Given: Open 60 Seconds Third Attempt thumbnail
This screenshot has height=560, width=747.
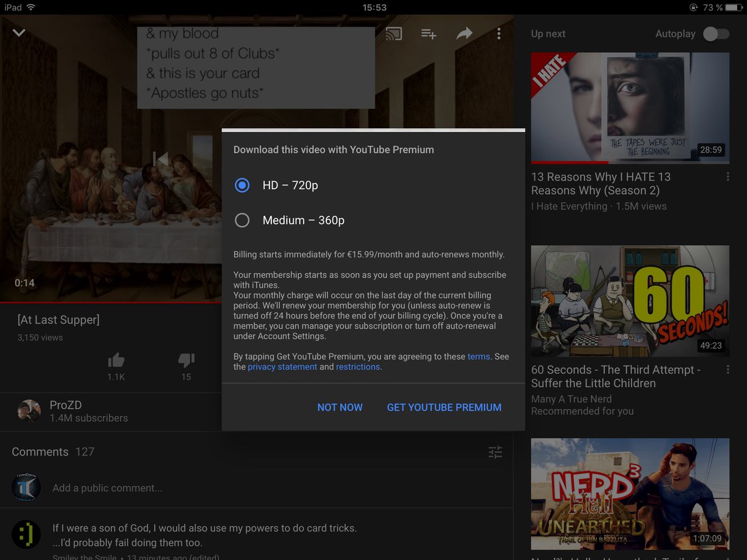Looking at the screenshot, I should coord(630,301).
